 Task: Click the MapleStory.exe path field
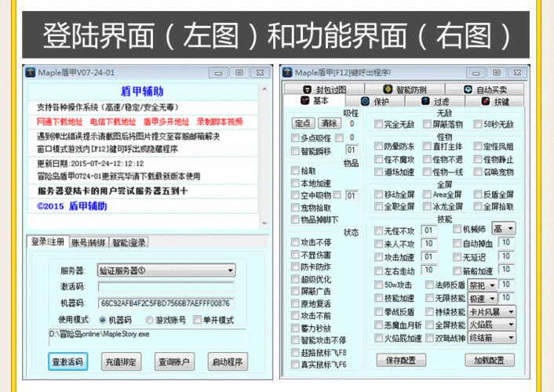(148, 338)
